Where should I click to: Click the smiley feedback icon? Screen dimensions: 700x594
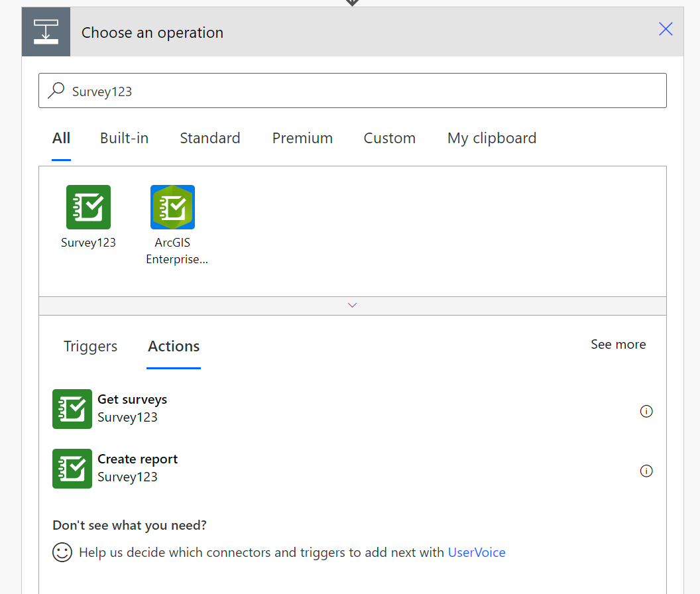[x=62, y=552]
